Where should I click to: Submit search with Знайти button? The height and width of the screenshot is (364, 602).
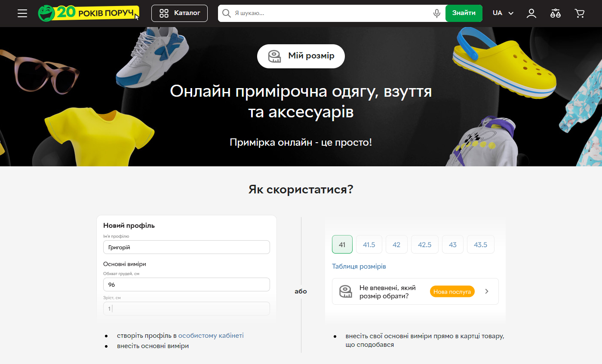tap(464, 13)
